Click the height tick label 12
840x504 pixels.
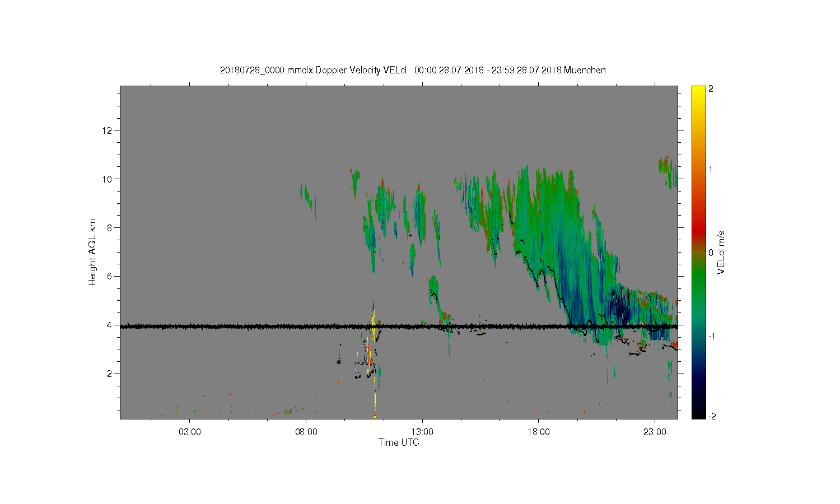(108, 130)
